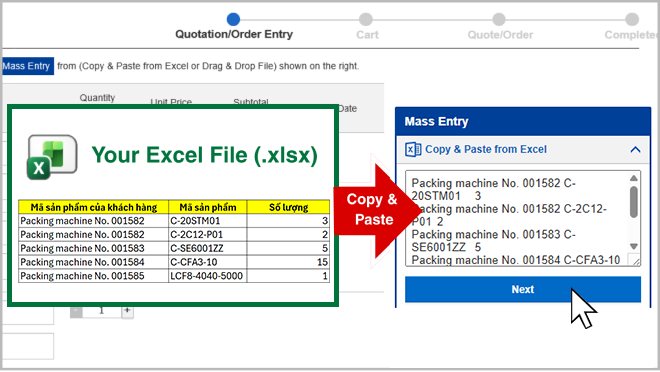Click the text area resize grip
Screen dimensions: 660x372
[635, 260]
